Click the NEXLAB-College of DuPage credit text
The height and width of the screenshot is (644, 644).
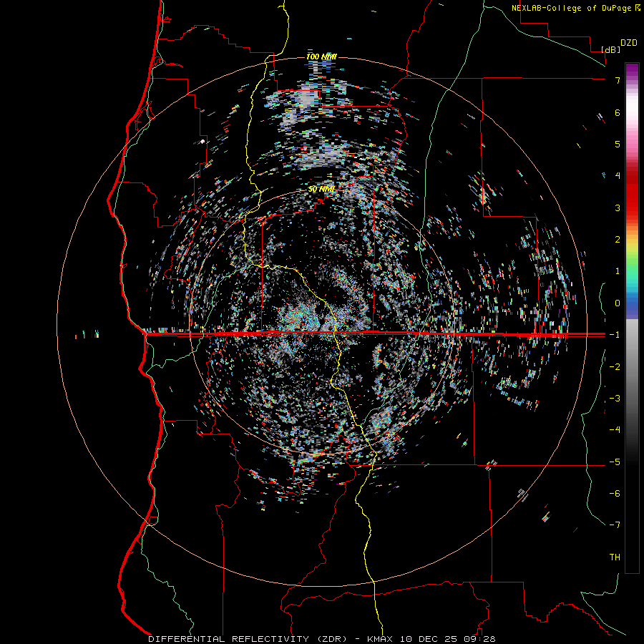pos(575,8)
